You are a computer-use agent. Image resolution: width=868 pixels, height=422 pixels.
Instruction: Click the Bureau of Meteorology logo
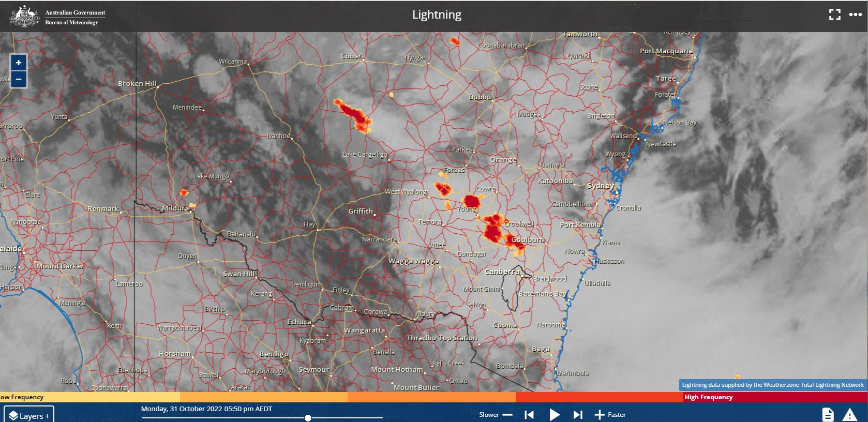(x=57, y=17)
